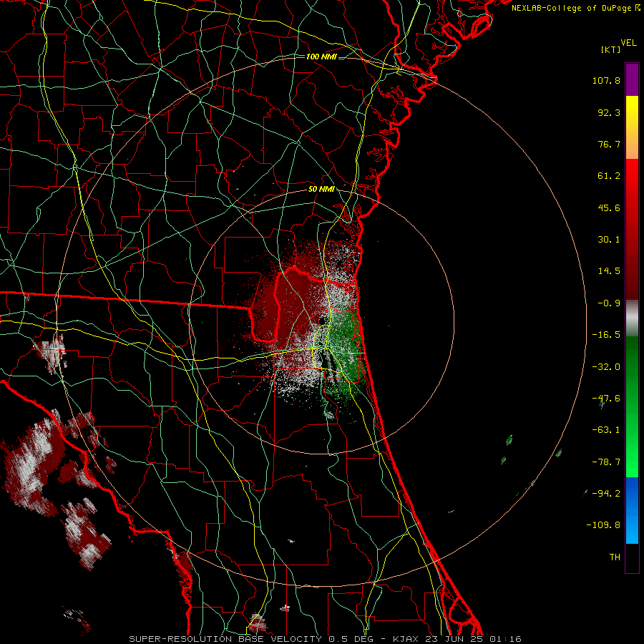Viewport: 644px width, 644px height.
Task: Click the 107.8 value on velocity scale
Action: pyautogui.click(x=606, y=80)
